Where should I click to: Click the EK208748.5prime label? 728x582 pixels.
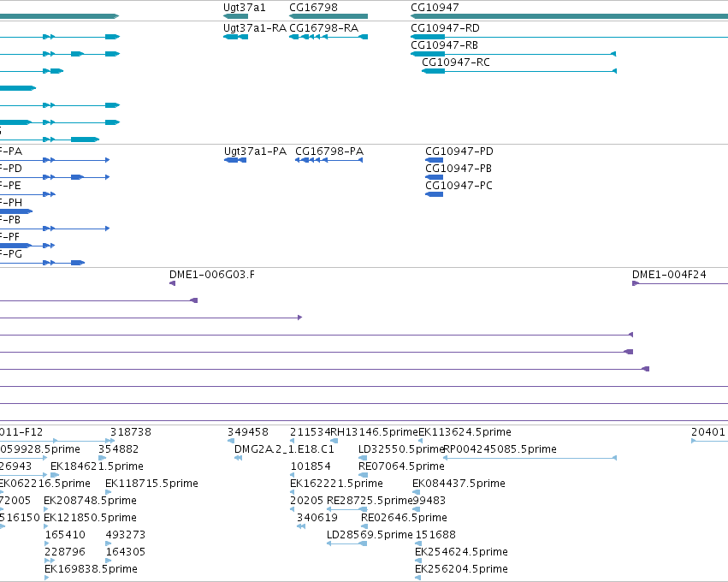click(x=90, y=501)
